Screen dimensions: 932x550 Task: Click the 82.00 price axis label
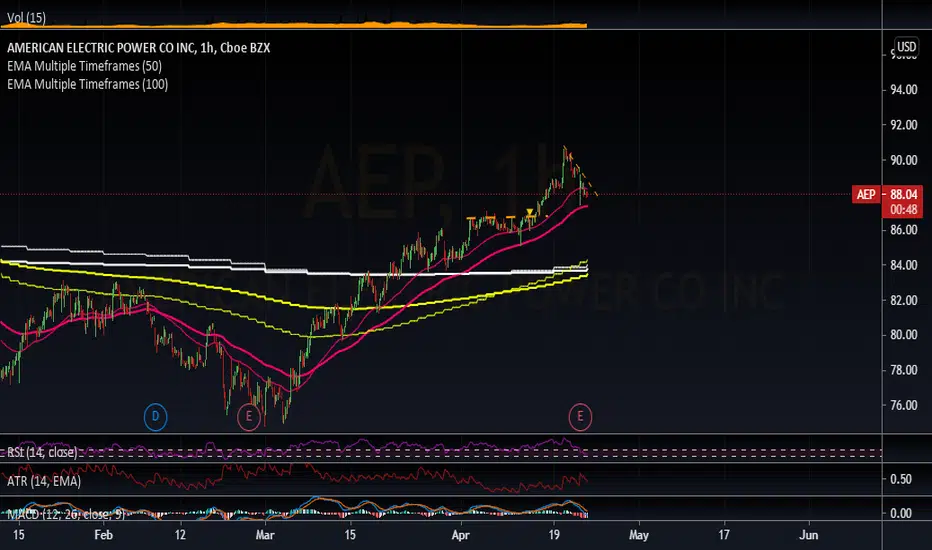pos(903,300)
